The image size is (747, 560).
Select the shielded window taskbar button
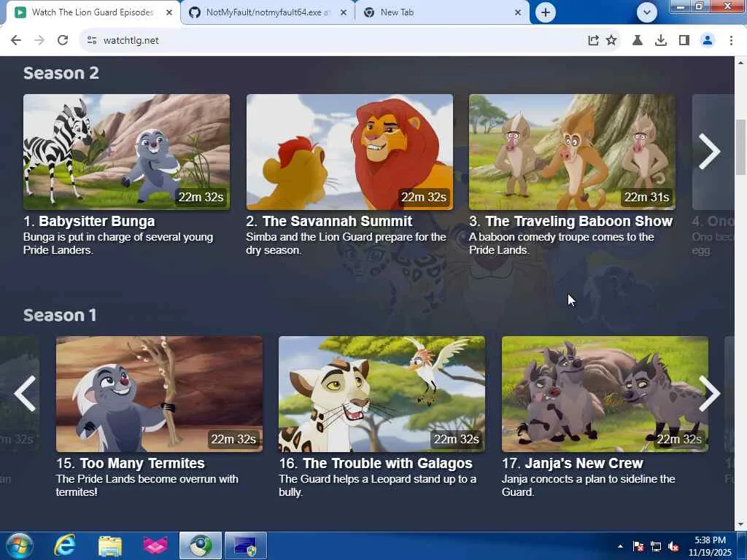(245, 545)
